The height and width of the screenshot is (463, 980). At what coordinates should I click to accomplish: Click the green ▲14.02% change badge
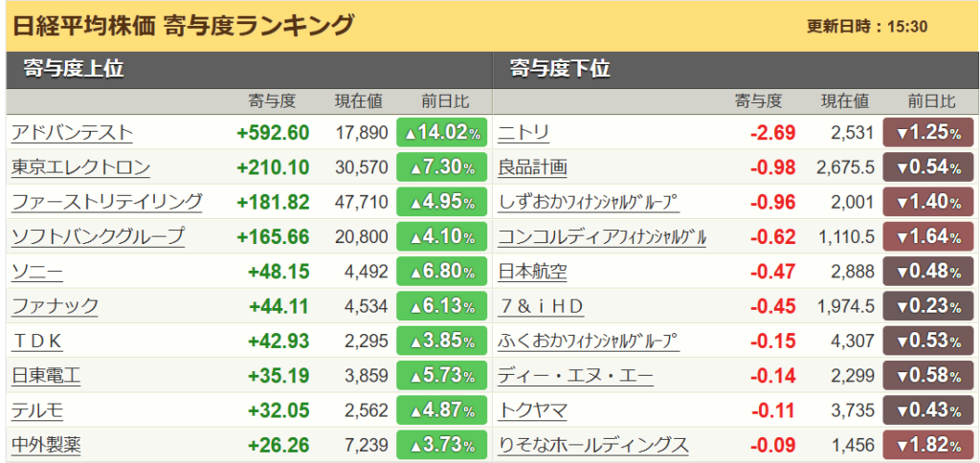pos(441,133)
